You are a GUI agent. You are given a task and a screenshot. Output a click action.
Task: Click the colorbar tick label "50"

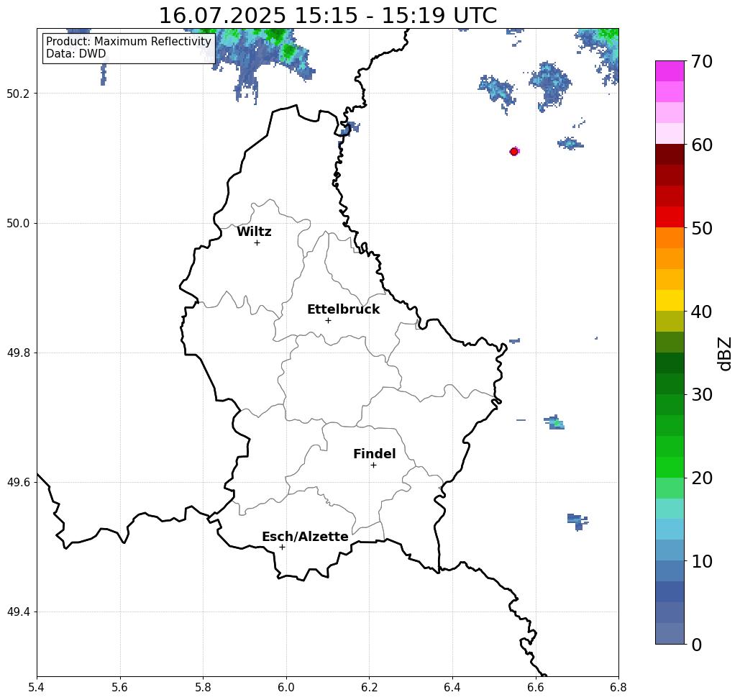702,228
